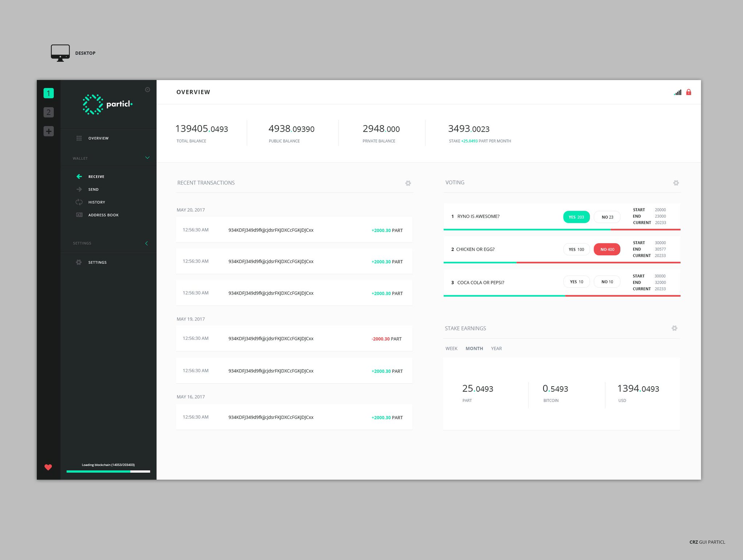743x560 pixels.
Task: Go to Send in wallet menu
Action: [x=93, y=189]
